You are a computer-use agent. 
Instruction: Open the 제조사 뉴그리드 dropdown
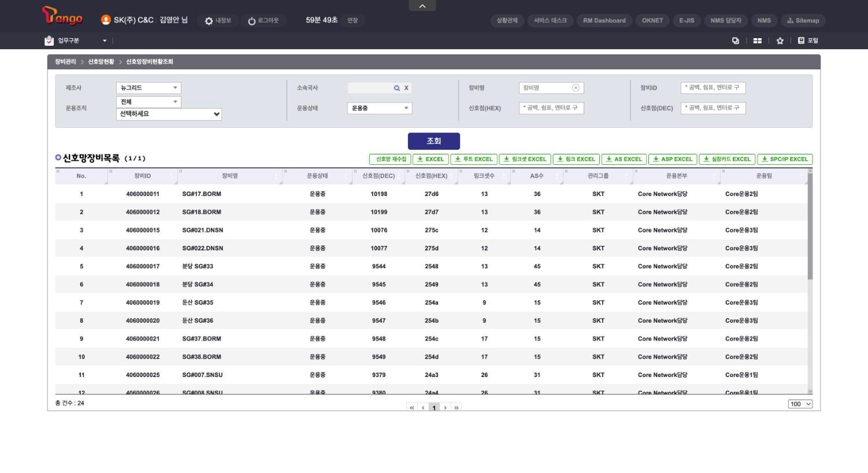pos(149,88)
